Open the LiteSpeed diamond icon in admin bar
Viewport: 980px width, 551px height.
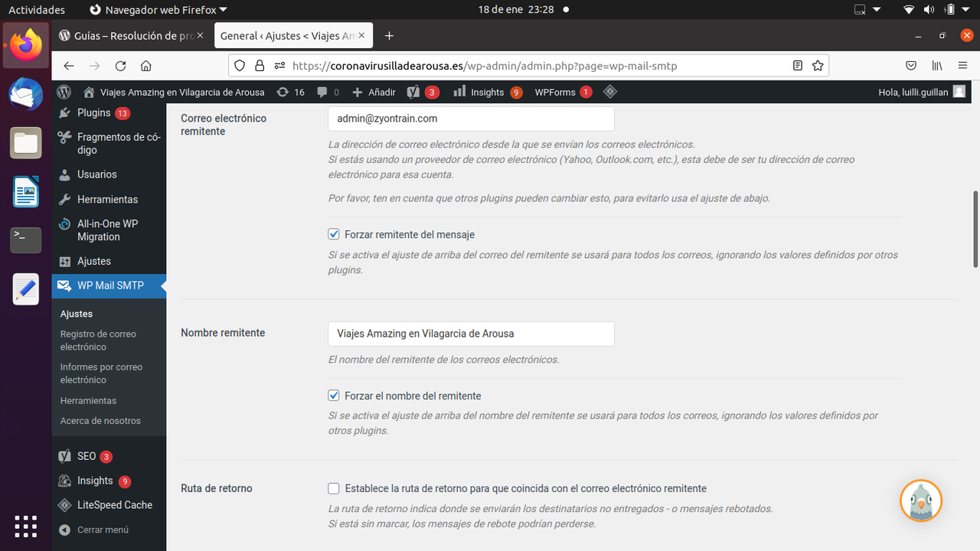point(610,92)
